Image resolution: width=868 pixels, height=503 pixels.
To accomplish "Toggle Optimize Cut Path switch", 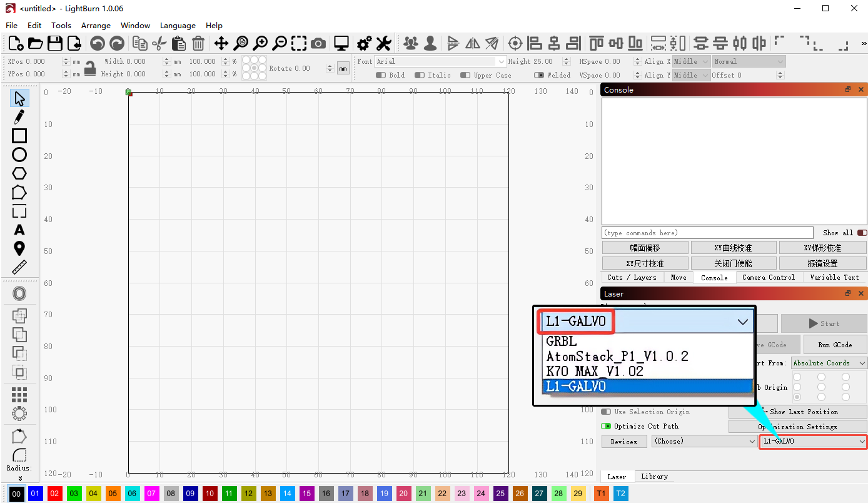I will click(606, 426).
